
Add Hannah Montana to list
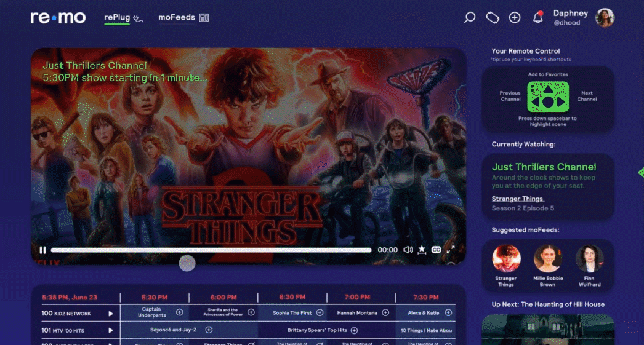click(385, 312)
